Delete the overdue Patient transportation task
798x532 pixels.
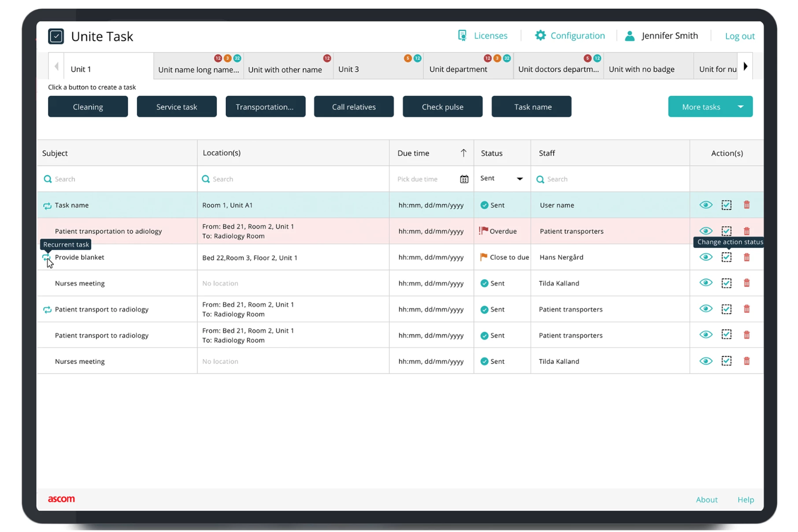tap(747, 231)
